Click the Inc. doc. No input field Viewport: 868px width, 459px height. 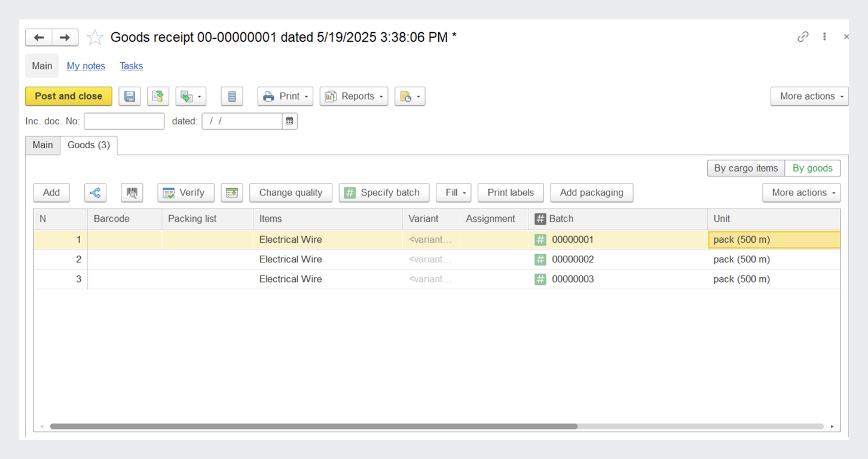click(x=124, y=121)
